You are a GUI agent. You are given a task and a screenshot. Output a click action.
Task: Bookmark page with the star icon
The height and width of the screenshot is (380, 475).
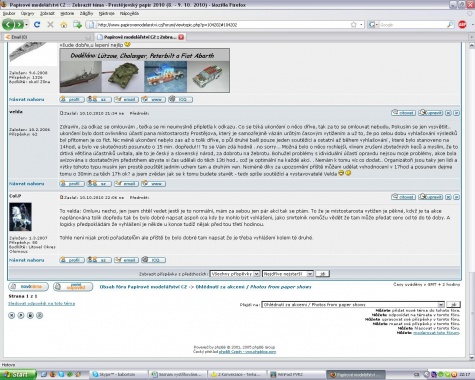coord(354,25)
